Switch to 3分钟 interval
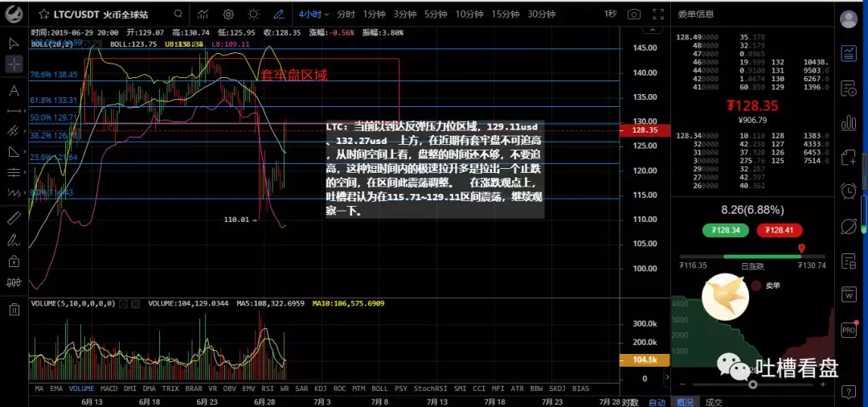868x407 pixels. (x=405, y=14)
